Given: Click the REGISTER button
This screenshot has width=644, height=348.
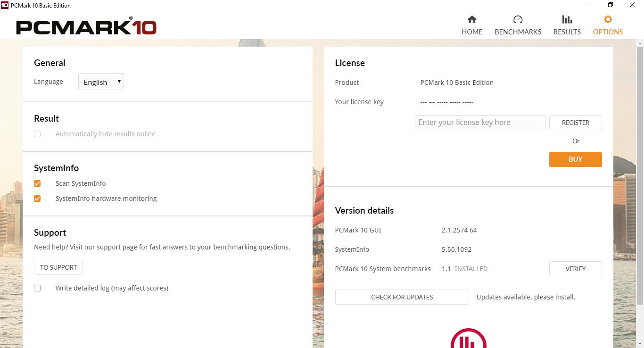Looking at the screenshot, I should click(575, 123).
